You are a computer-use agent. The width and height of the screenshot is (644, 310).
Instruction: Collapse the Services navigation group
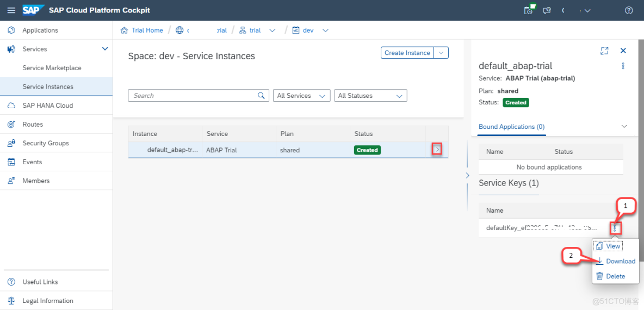(105, 49)
